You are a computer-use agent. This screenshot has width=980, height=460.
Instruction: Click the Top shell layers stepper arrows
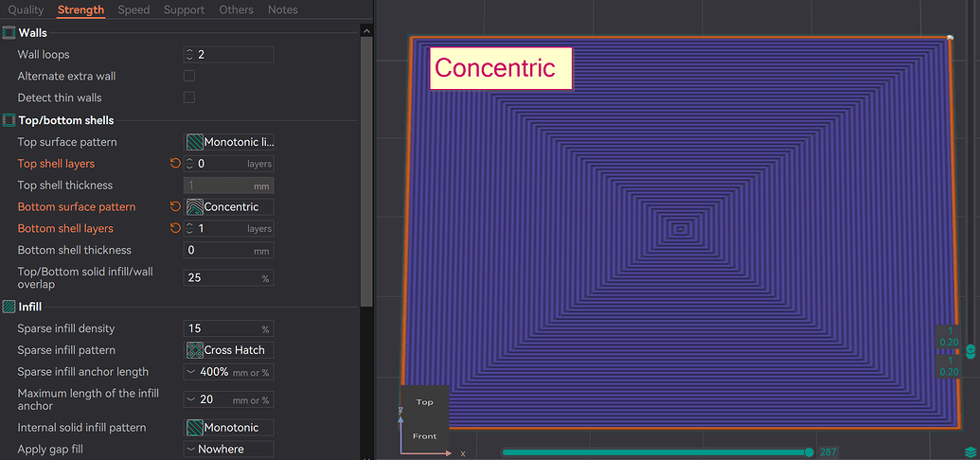coord(190,164)
